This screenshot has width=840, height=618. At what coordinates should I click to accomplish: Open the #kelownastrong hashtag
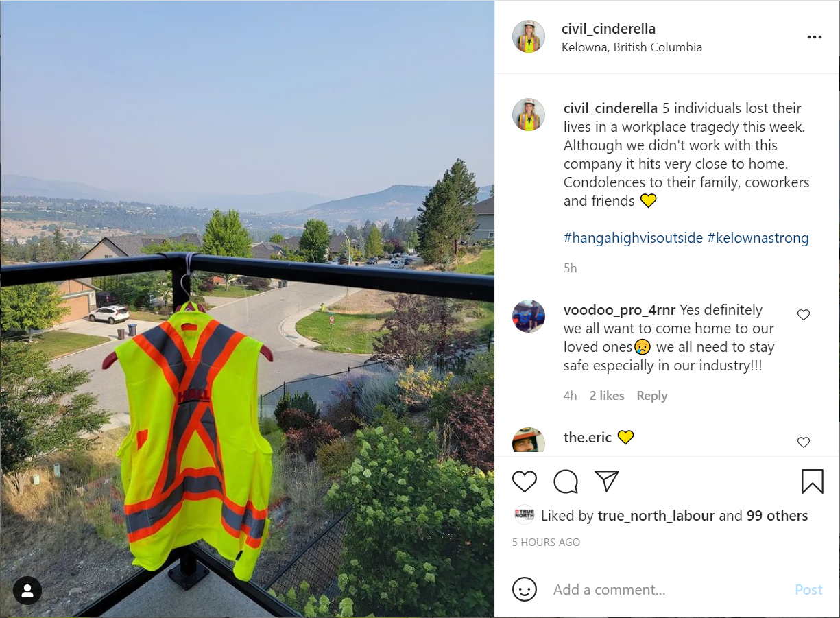coord(758,238)
